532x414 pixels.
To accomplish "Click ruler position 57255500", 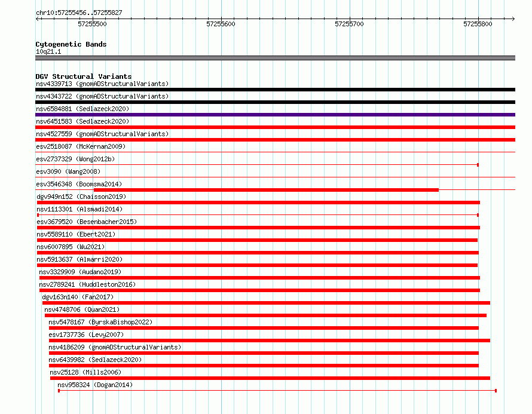I will tap(92, 24).
